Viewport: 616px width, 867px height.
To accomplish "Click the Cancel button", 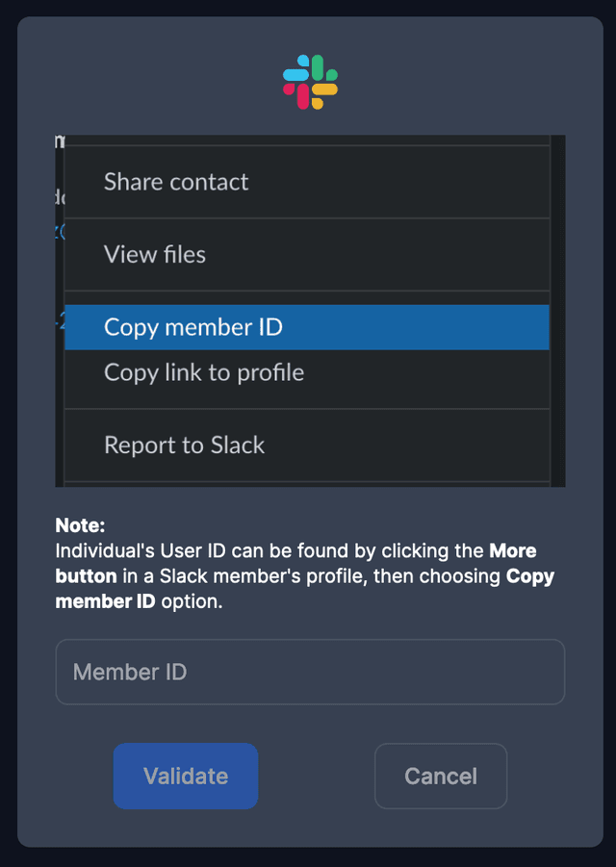I will pos(441,777).
